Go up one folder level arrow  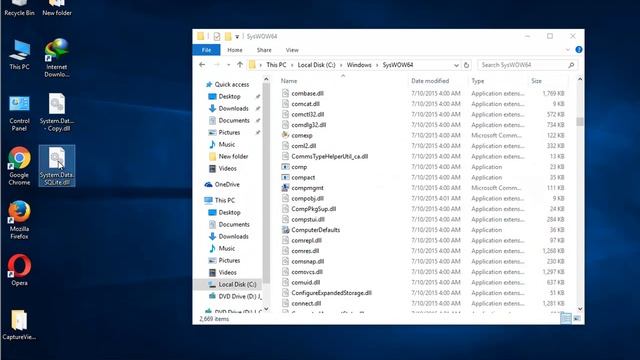tap(240, 64)
